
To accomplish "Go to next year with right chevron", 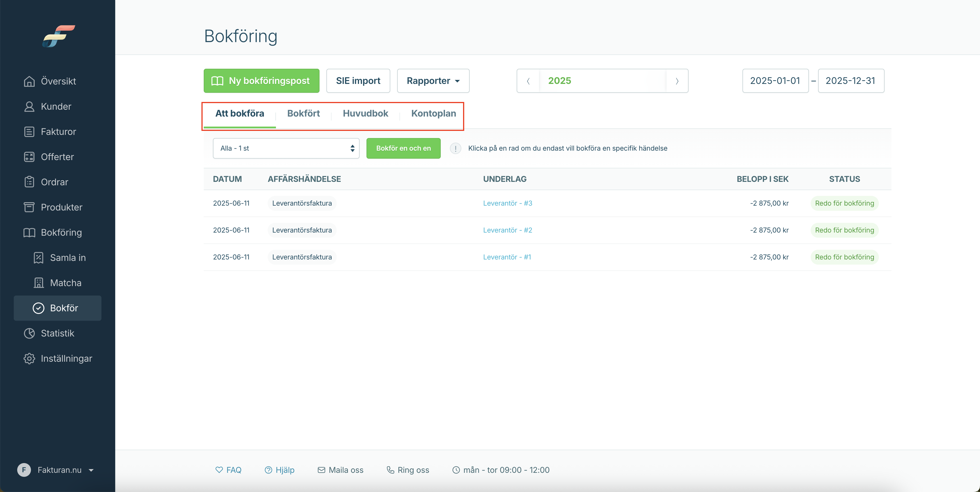I will coord(677,80).
